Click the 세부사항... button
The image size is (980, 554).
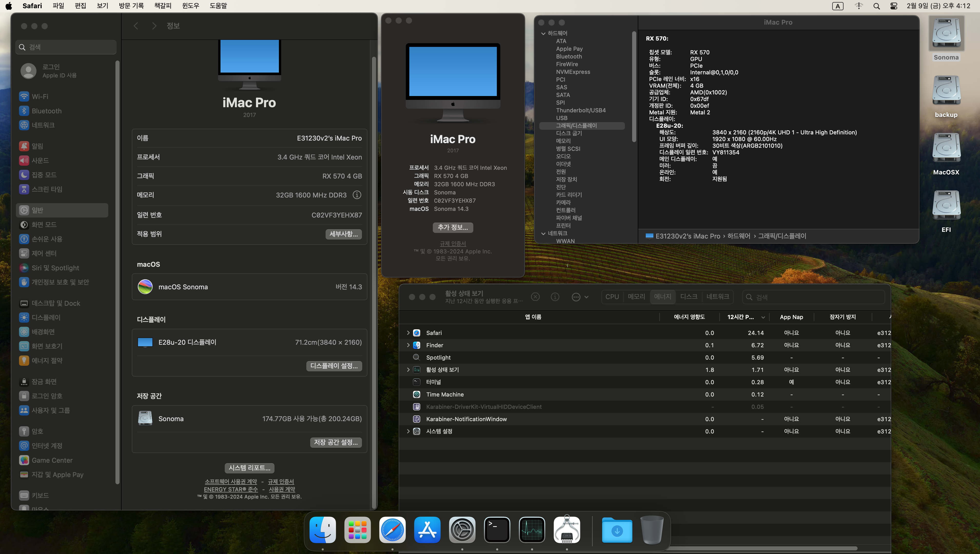click(343, 234)
